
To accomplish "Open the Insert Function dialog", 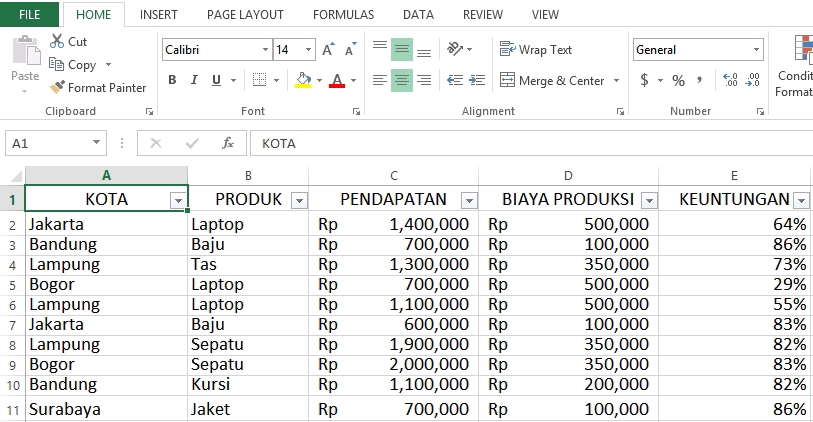I will tap(227, 144).
